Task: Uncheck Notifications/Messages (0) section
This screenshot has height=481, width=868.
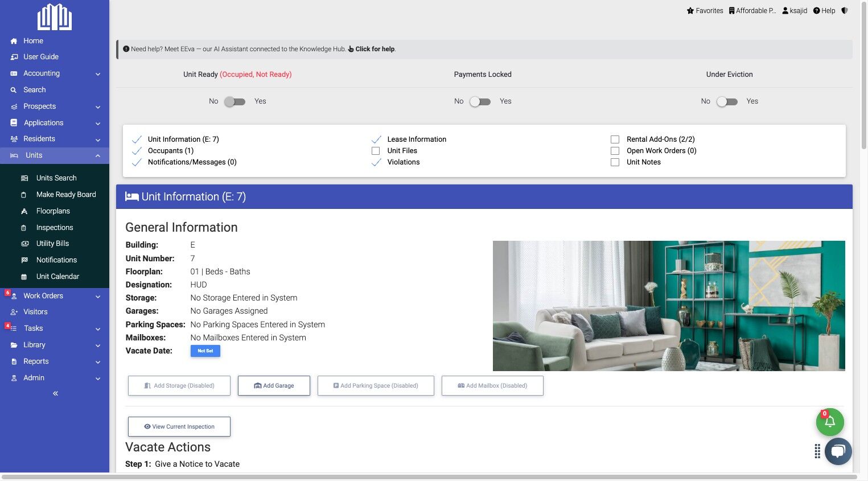Action: [x=137, y=162]
